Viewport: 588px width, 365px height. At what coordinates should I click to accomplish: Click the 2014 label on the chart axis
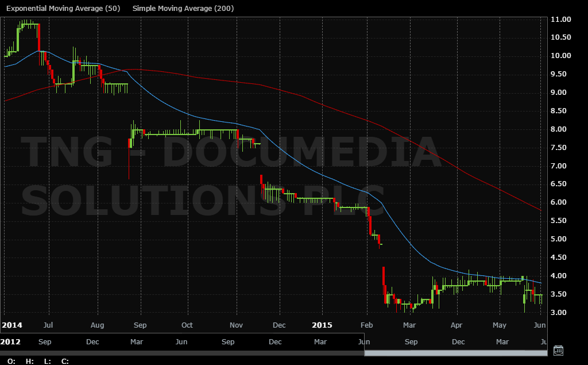(x=11, y=325)
